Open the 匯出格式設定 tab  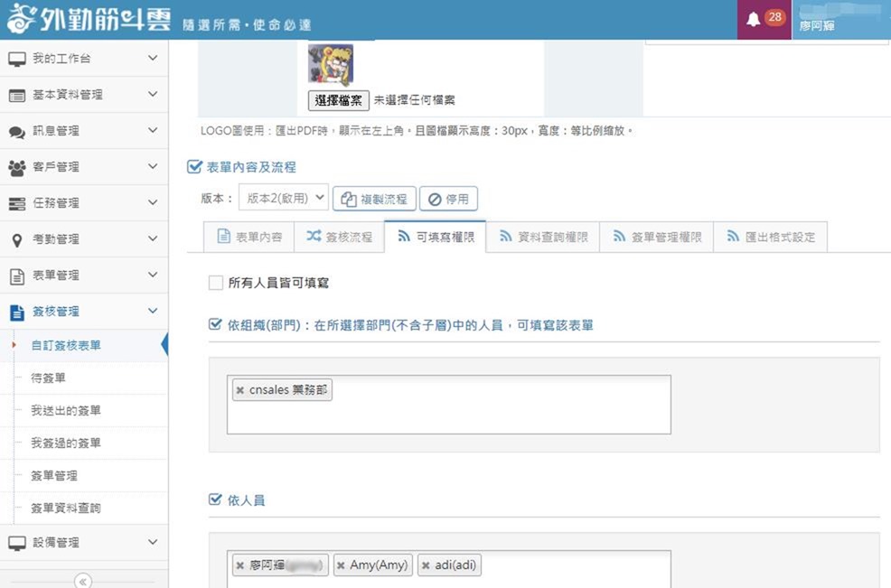point(770,237)
